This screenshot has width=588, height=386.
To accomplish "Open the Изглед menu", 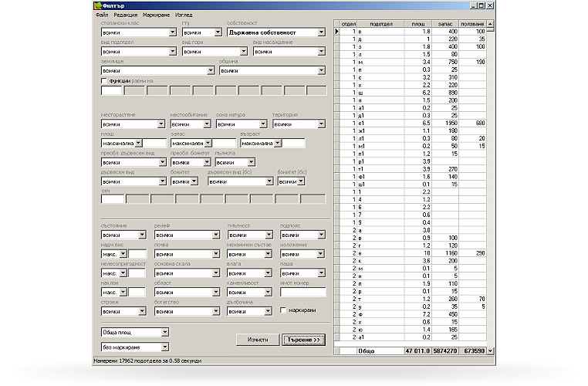I will [x=184, y=15].
